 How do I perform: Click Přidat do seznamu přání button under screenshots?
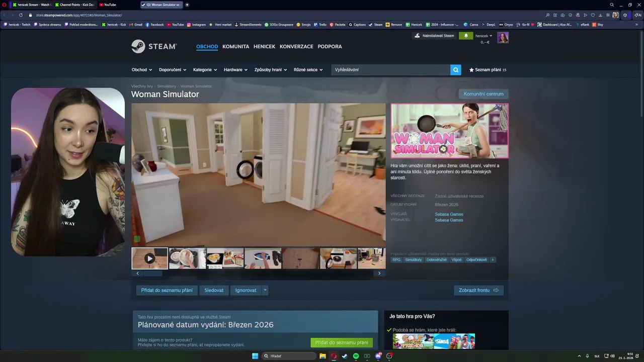[167, 290]
